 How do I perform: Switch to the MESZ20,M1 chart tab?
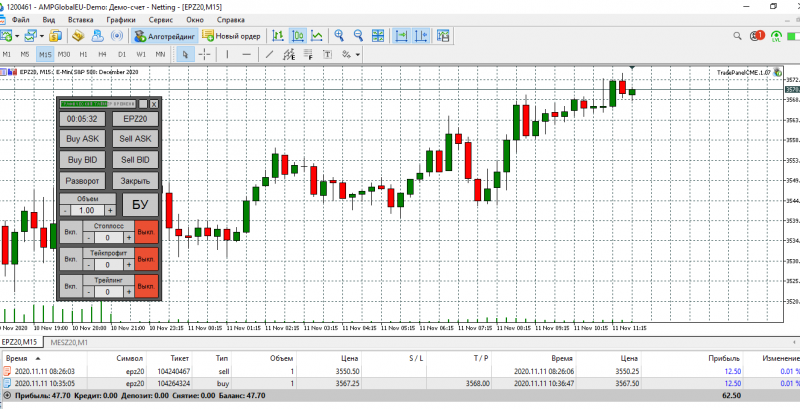point(70,342)
